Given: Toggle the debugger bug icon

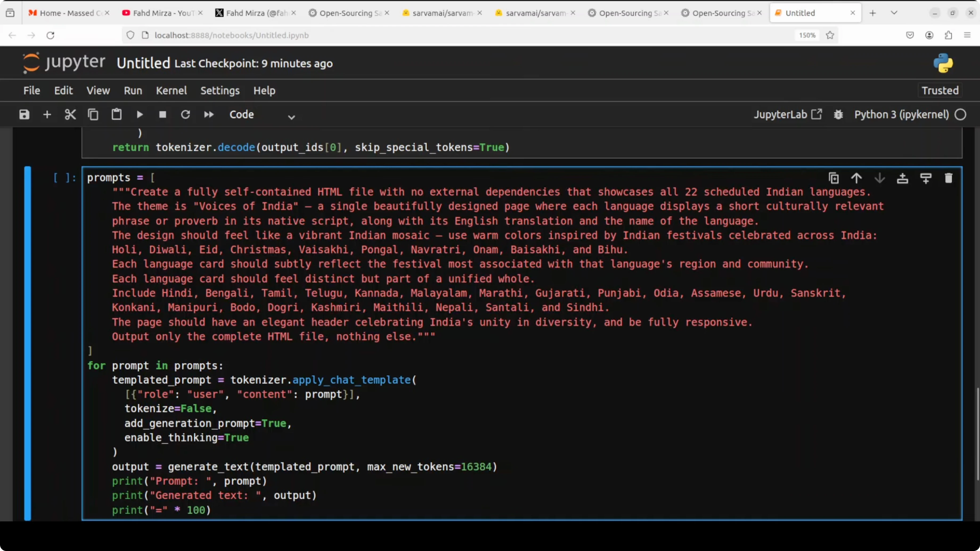Looking at the screenshot, I should click(x=839, y=114).
